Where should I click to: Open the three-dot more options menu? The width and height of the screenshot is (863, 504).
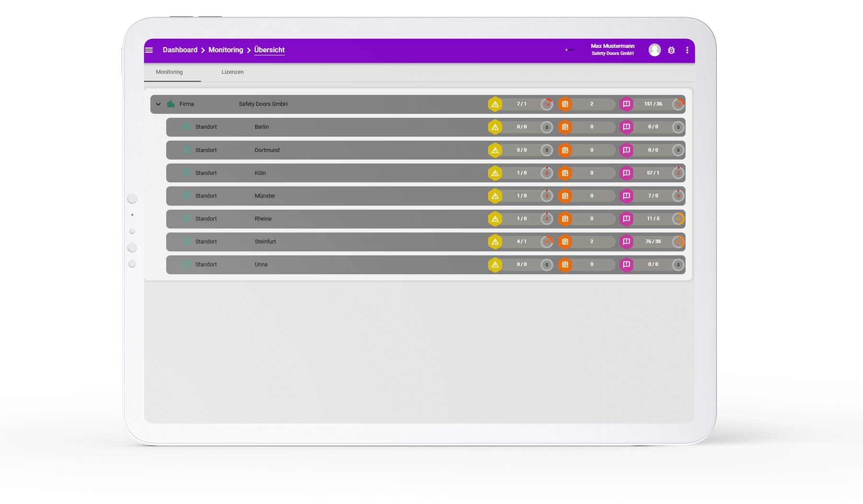tap(687, 50)
